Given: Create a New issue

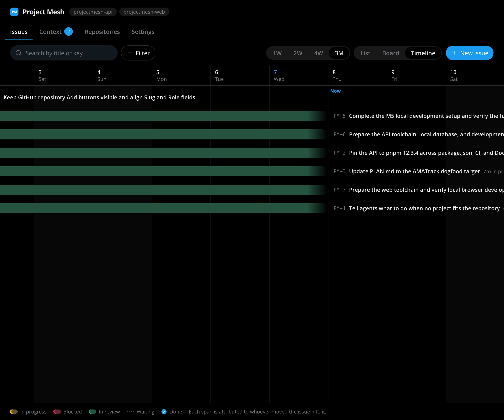Looking at the screenshot, I should pyautogui.click(x=469, y=53).
